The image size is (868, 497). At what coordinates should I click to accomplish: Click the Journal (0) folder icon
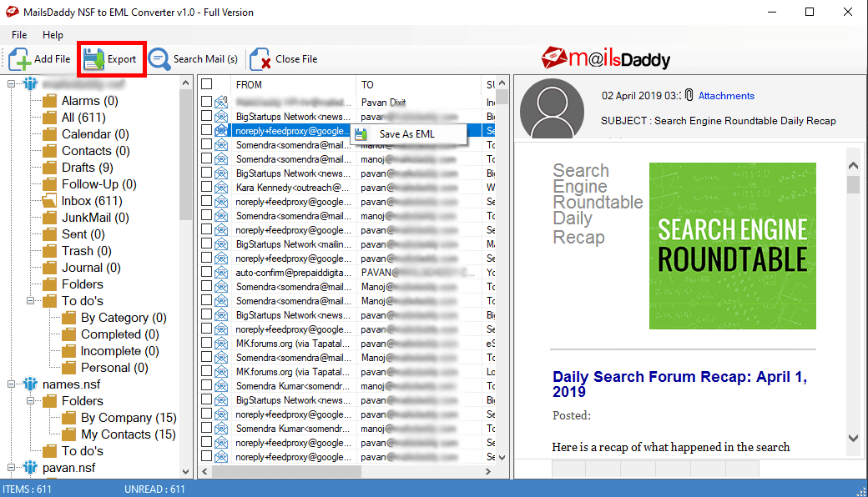coord(50,268)
